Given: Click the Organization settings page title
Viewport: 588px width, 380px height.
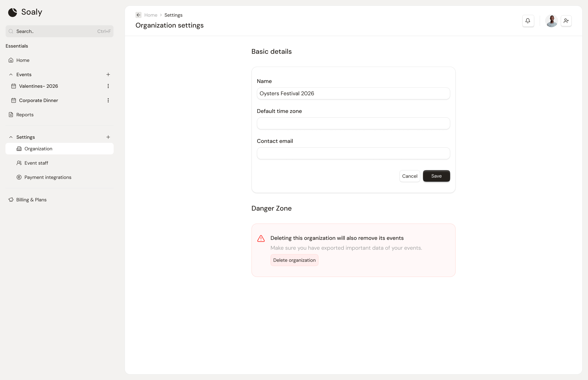Looking at the screenshot, I should [169, 25].
